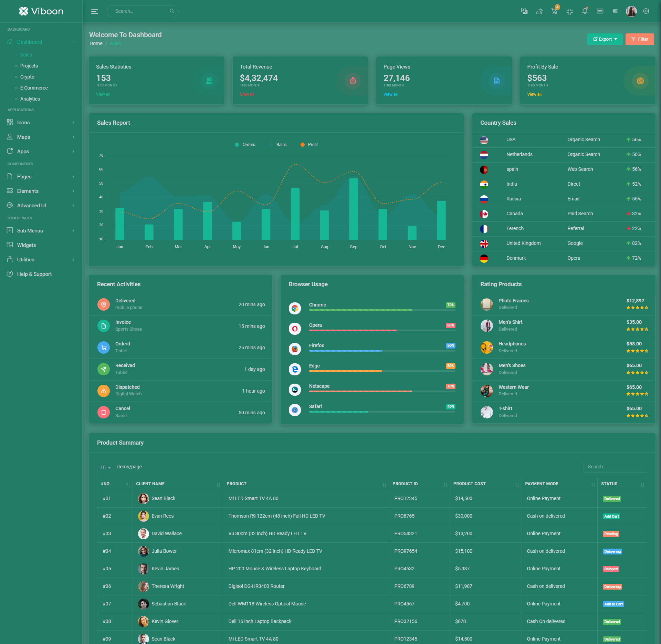Open the items per page dropdown
The height and width of the screenshot is (644, 661).
(106, 467)
